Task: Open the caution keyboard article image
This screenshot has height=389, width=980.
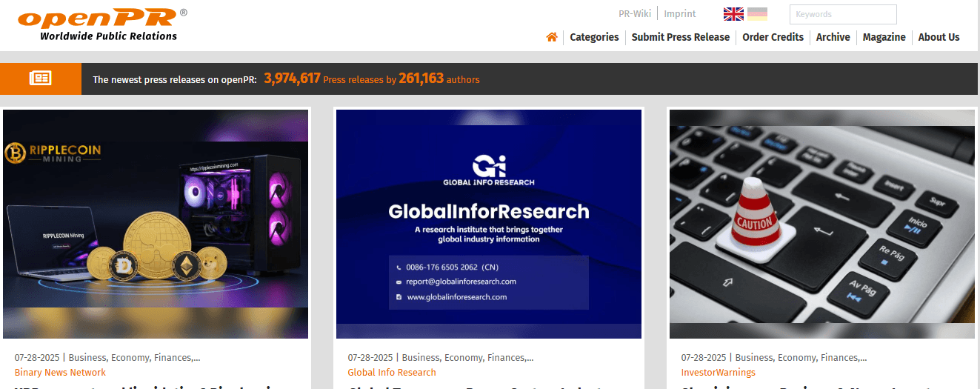Action: (821, 224)
